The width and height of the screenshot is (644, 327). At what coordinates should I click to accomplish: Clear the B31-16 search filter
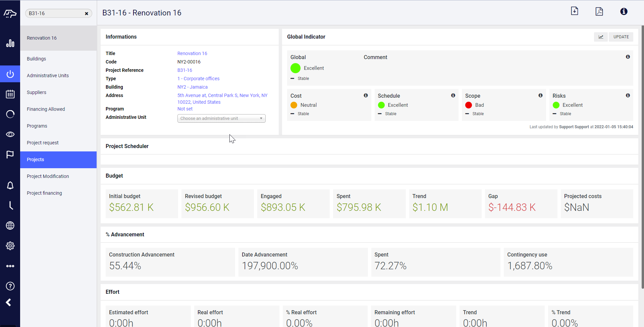[x=87, y=13]
